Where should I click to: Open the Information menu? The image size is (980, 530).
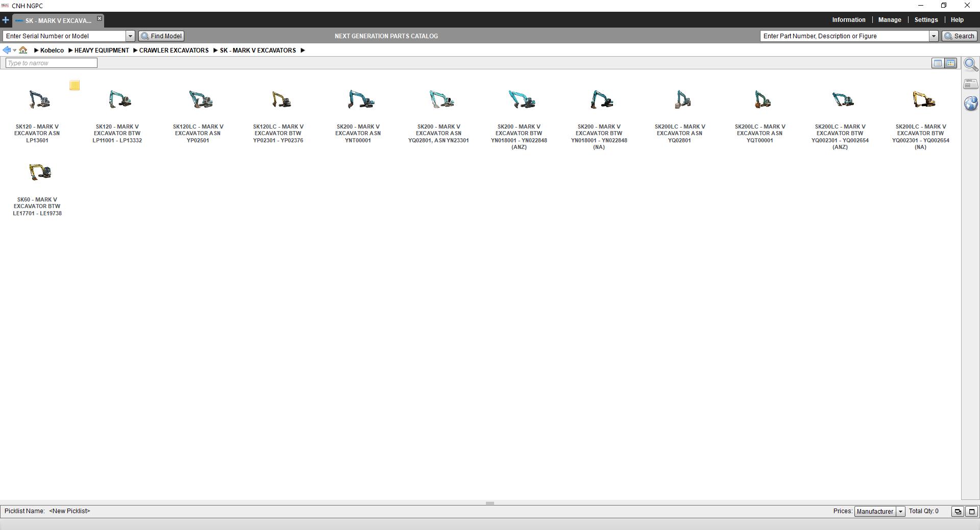tap(848, 20)
